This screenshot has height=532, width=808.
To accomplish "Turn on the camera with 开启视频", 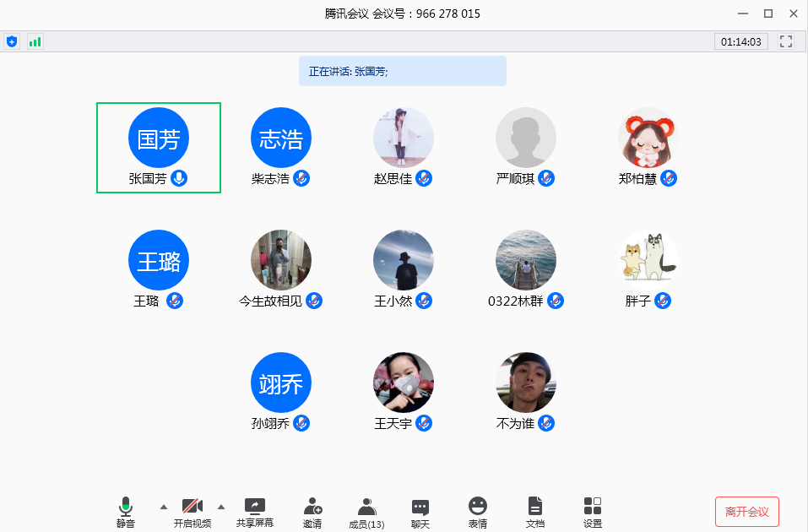I will pos(193,512).
